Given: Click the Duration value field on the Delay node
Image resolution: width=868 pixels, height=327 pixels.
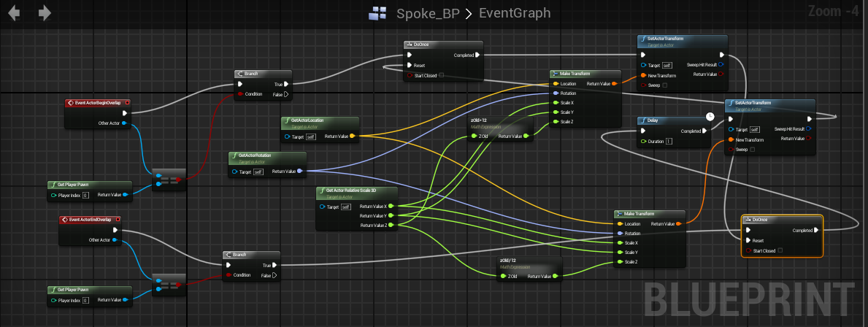Looking at the screenshot, I should [669, 142].
